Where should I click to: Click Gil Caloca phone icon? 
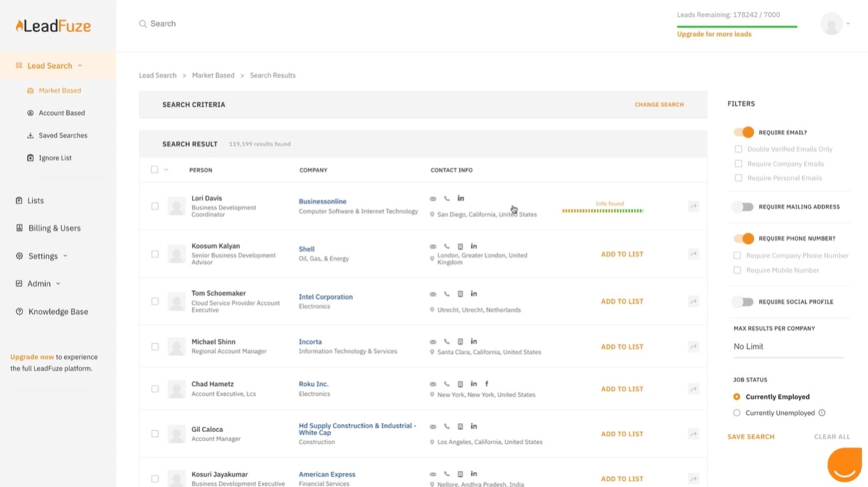pos(446,427)
